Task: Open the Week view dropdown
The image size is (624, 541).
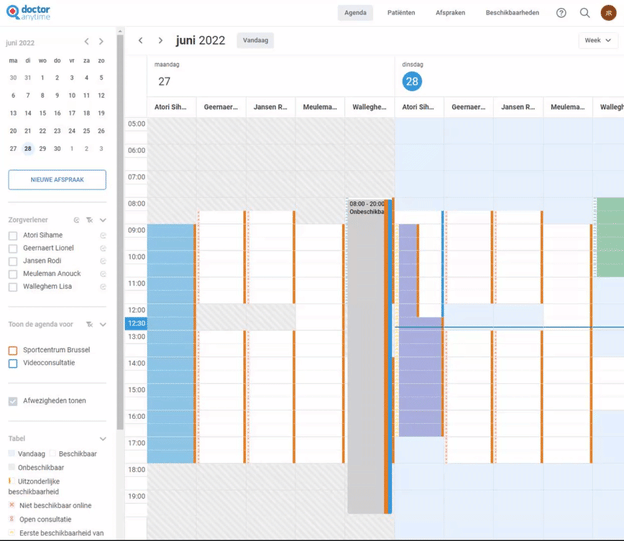Action: point(597,40)
